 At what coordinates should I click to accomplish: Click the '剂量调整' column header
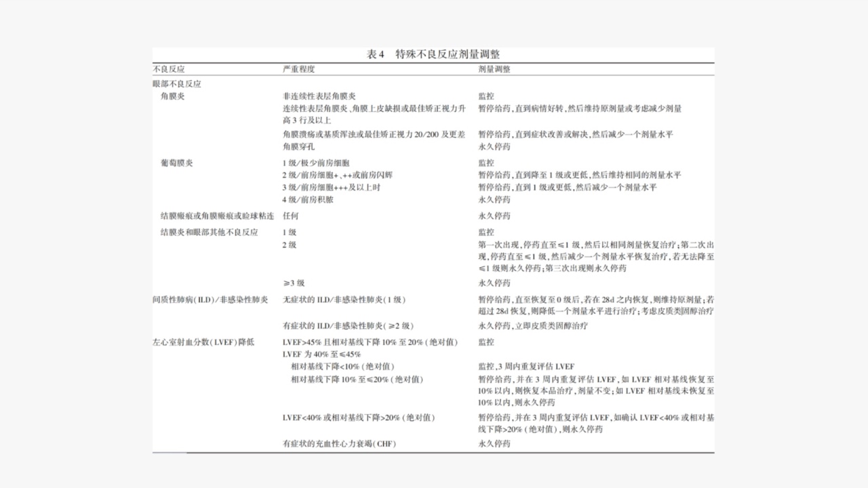click(494, 69)
